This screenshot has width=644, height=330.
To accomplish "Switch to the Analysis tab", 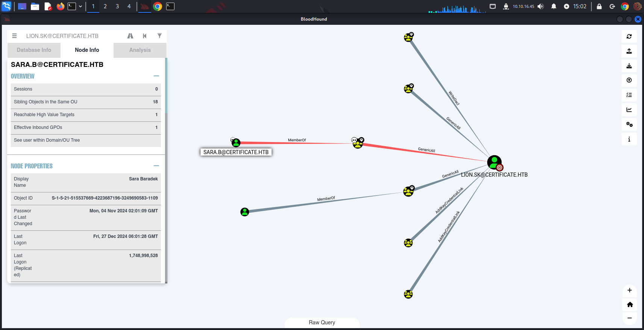I will [x=140, y=50].
